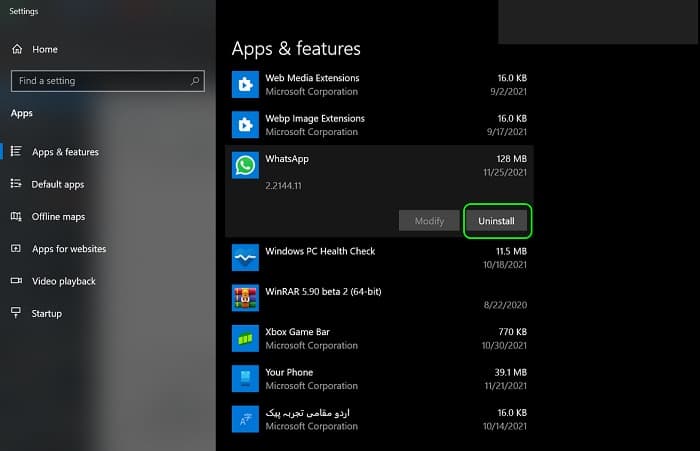Click the 770 KB size of Xbox Game Bar

[x=512, y=332]
